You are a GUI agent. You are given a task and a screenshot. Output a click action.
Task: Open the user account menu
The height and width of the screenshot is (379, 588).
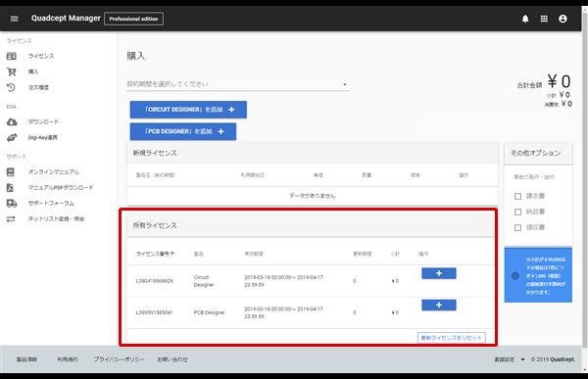point(563,19)
